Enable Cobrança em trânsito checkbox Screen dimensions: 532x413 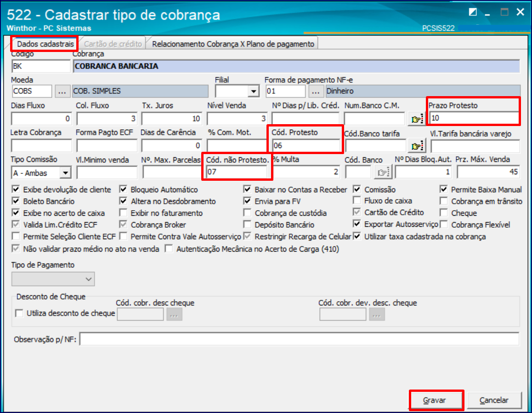443,201
